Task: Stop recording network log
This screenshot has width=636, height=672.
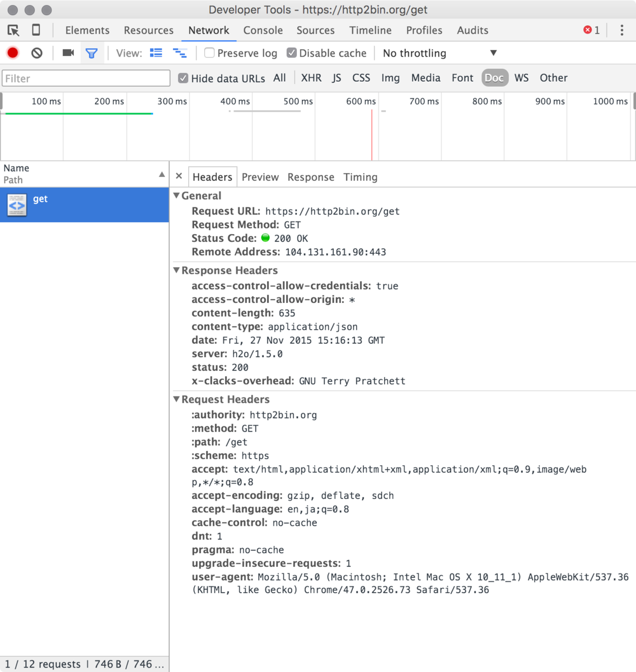Action: pyautogui.click(x=12, y=53)
